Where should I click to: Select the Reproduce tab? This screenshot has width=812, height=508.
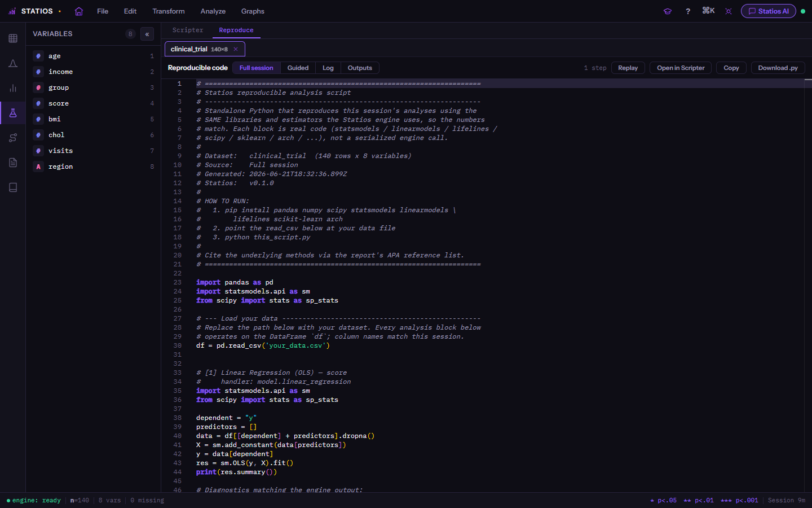pyautogui.click(x=236, y=30)
